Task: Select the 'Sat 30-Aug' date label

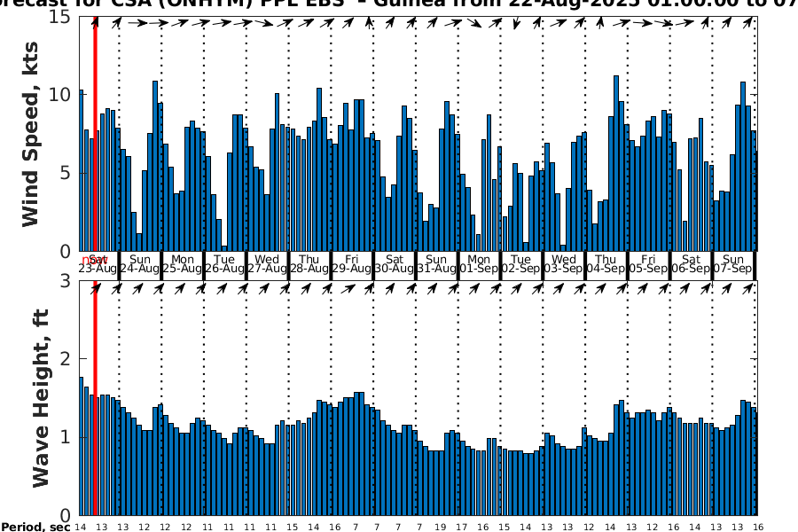Action: pos(395,263)
